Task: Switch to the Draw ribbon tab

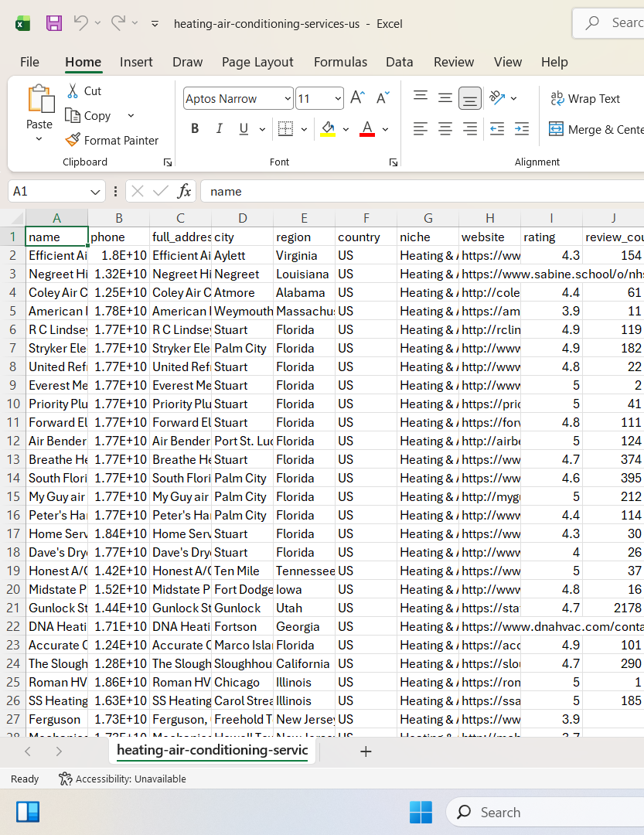Action: [x=188, y=63]
